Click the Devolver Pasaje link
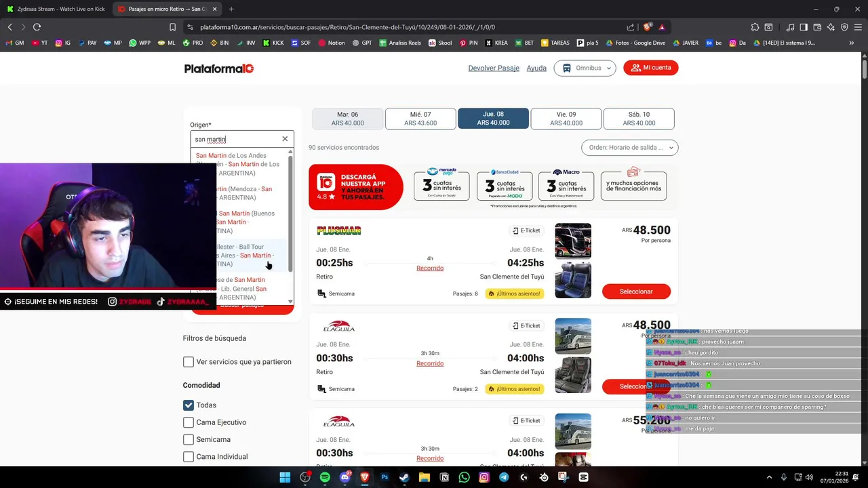The width and height of the screenshot is (868, 488). point(494,68)
